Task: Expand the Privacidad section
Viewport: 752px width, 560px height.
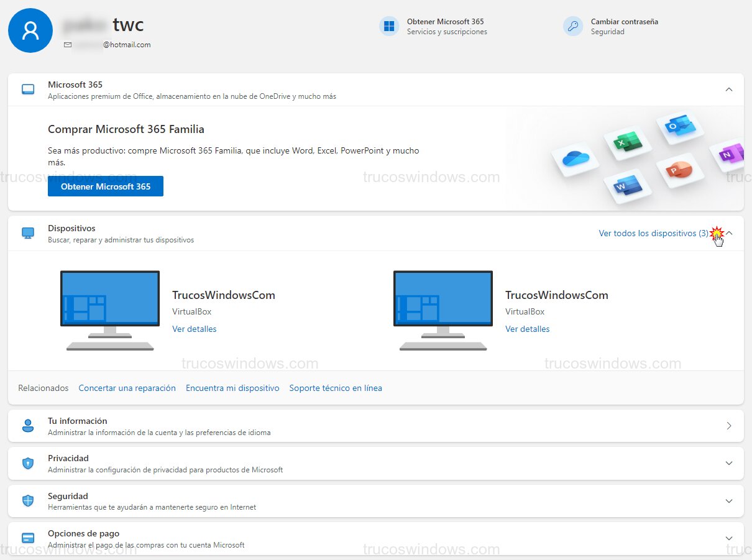Action: (728, 463)
